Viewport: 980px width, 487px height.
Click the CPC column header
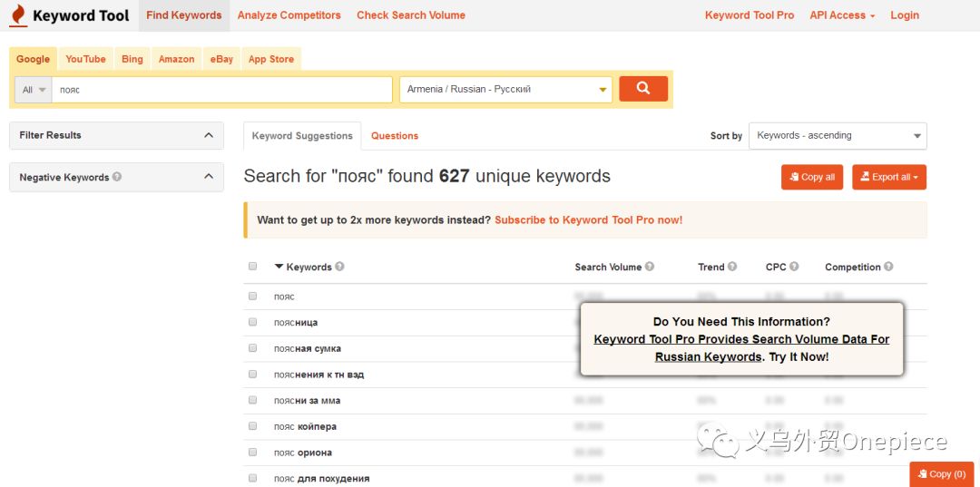click(776, 267)
